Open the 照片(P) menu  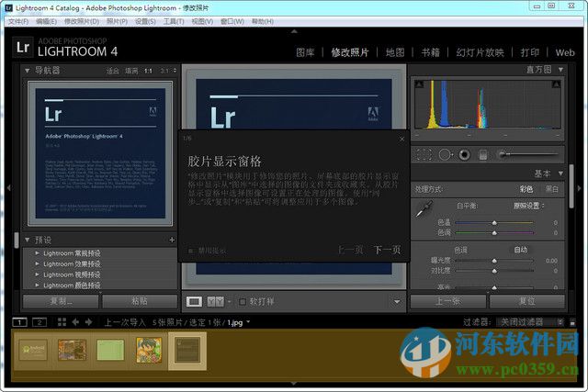click(x=117, y=21)
